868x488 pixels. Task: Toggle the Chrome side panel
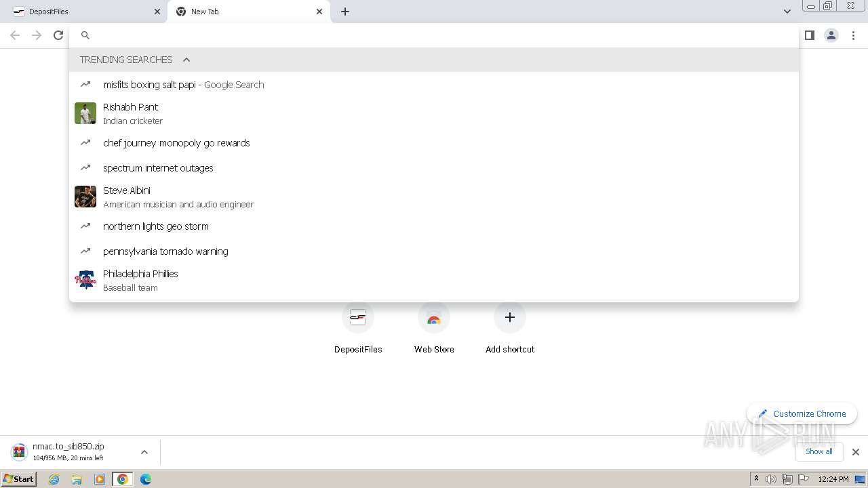coord(810,35)
